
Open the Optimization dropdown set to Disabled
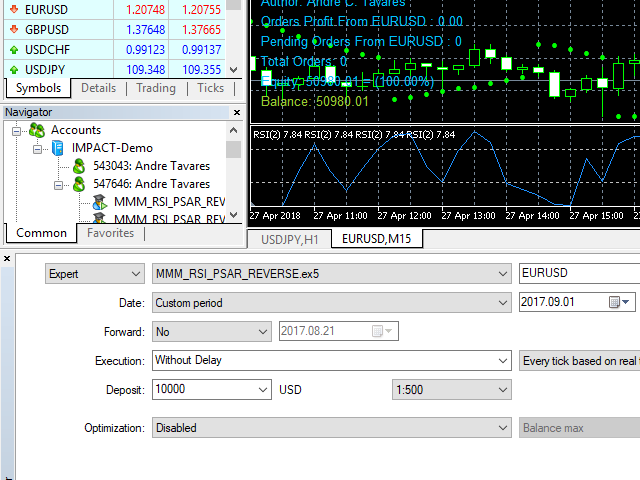coord(503,428)
